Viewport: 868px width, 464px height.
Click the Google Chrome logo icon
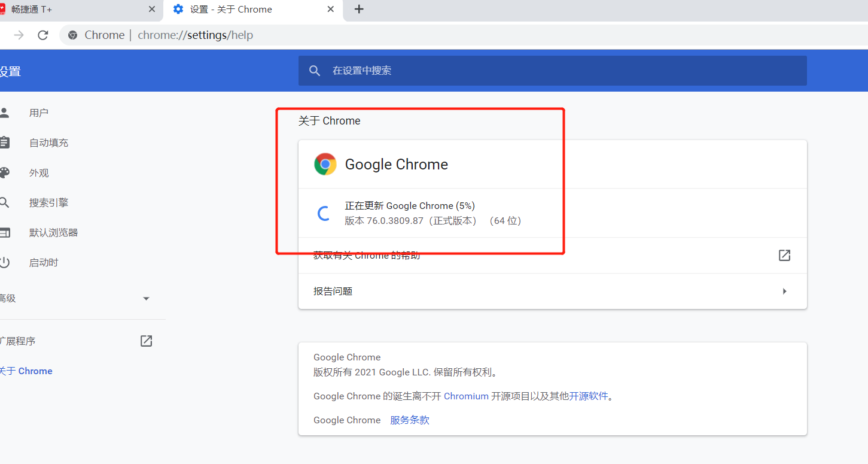[x=325, y=164]
